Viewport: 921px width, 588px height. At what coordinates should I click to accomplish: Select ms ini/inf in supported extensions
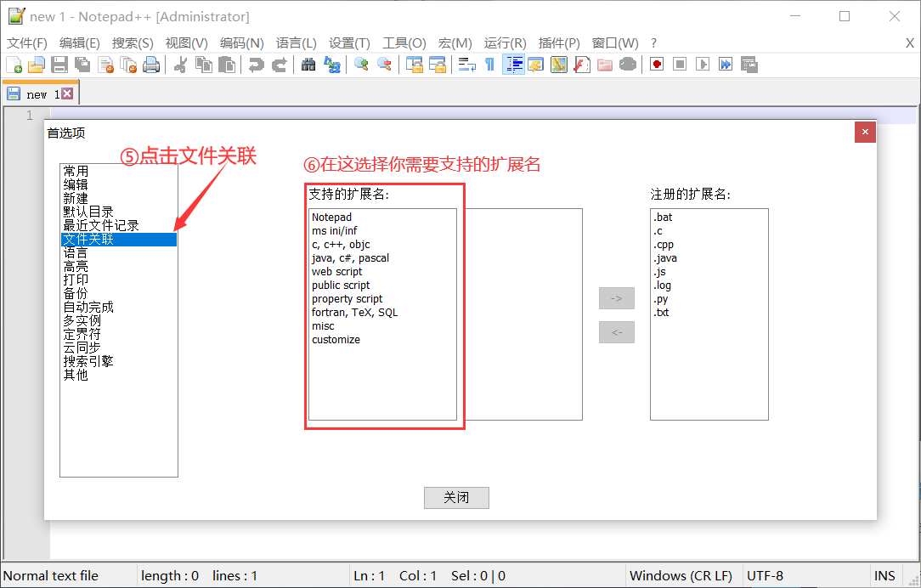[x=382, y=231]
